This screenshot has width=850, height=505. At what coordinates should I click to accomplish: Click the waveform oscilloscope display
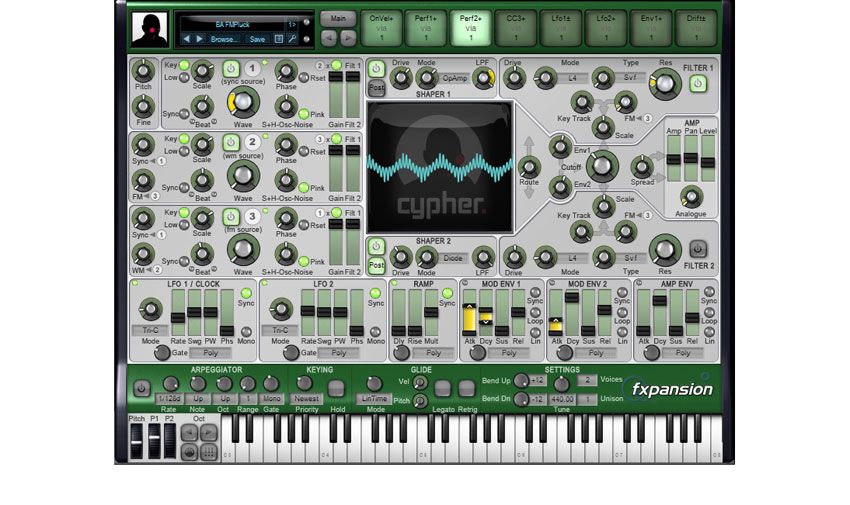tap(440, 167)
